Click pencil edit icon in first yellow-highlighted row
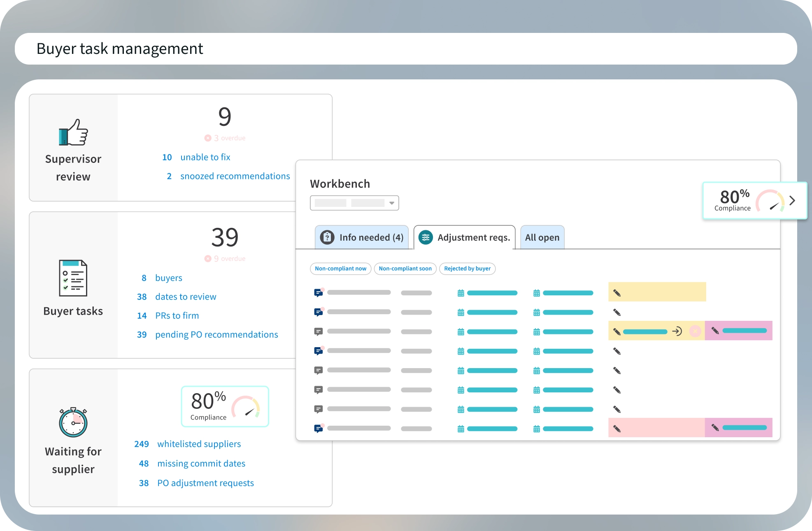812x531 pixels. point(617,293)
